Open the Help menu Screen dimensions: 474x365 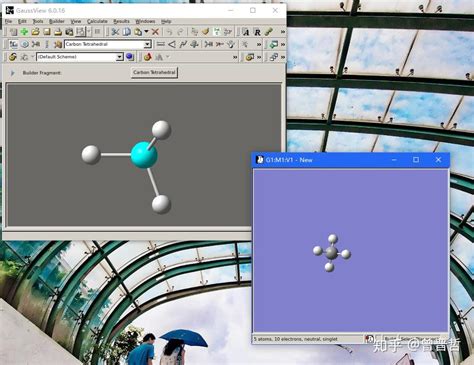click(166, 21)
